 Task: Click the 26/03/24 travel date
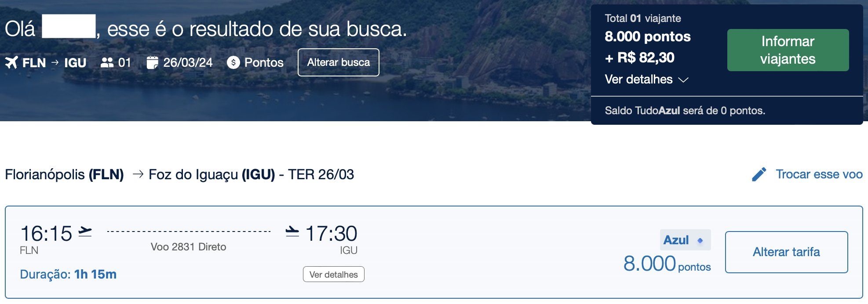(x=188, y=62)
